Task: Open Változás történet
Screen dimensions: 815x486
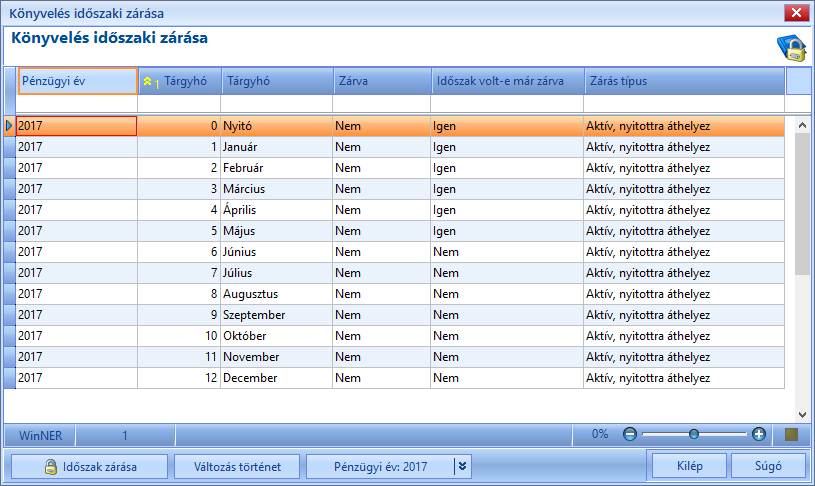Action: tap(237, 466)
